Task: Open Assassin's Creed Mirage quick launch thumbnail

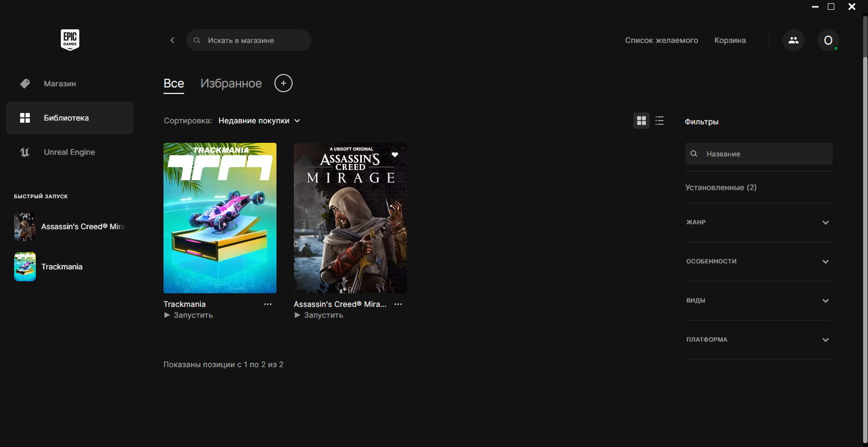Action: [x=25, y=226]
